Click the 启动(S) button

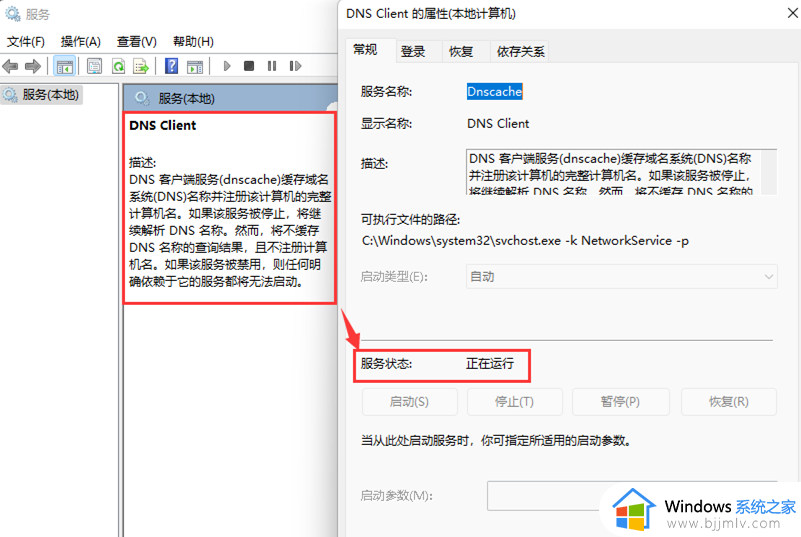(x=410, y=402)
